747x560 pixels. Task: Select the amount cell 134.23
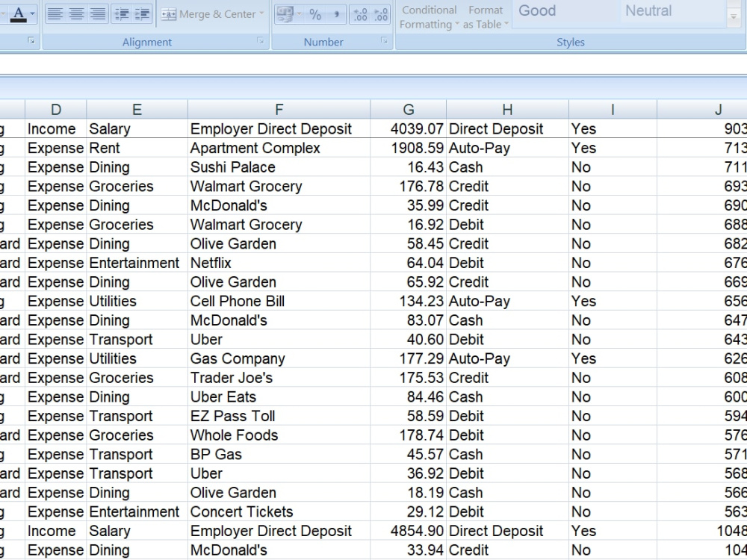(x=409, y=301)
